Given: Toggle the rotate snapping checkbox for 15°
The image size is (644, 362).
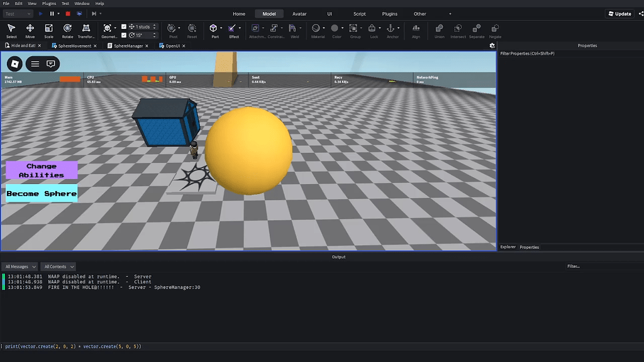Looking at the screenshot, I should 124,35.
